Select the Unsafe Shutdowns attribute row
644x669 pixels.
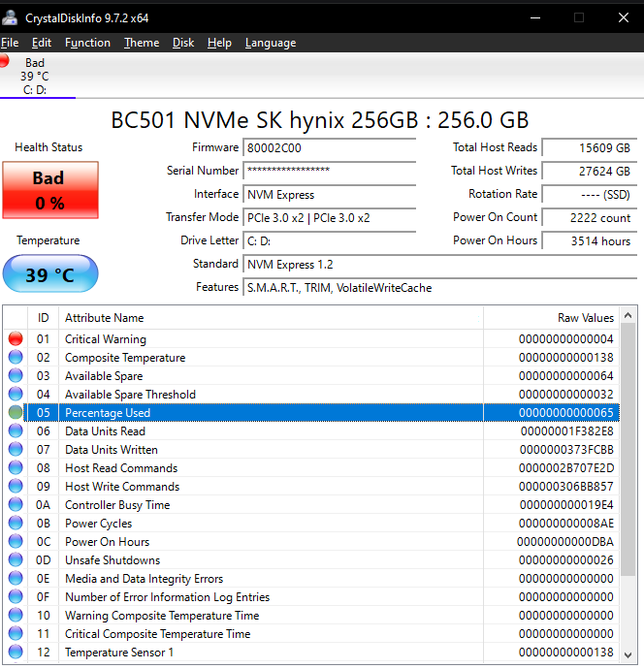click(311, 559)
